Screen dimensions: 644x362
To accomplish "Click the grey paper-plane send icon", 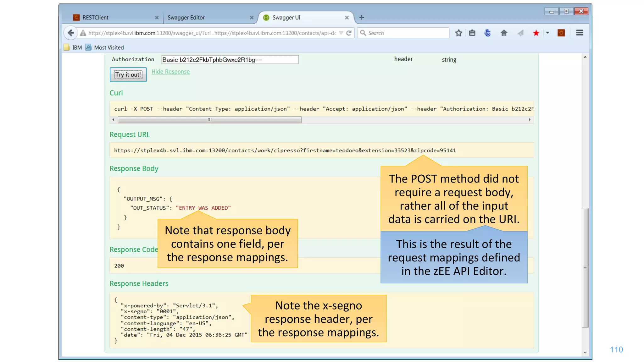I will click(x=520, y=33).
